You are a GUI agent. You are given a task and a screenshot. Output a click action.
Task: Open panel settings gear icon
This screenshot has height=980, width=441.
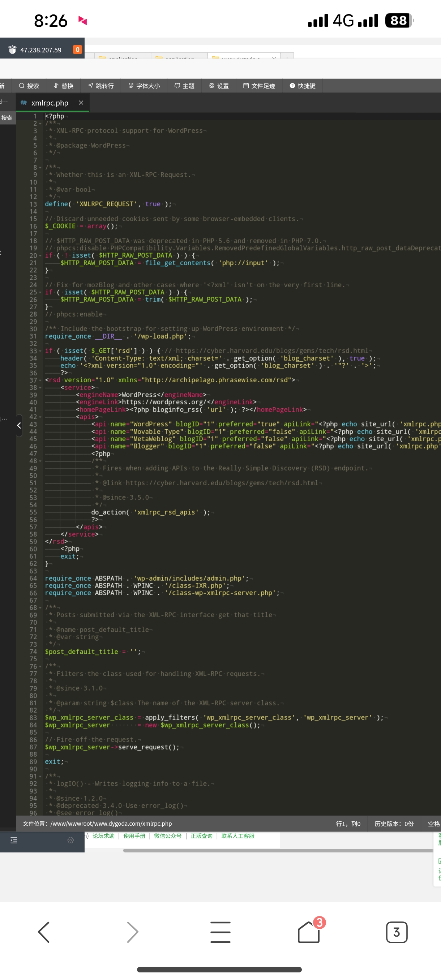(71, 840)
